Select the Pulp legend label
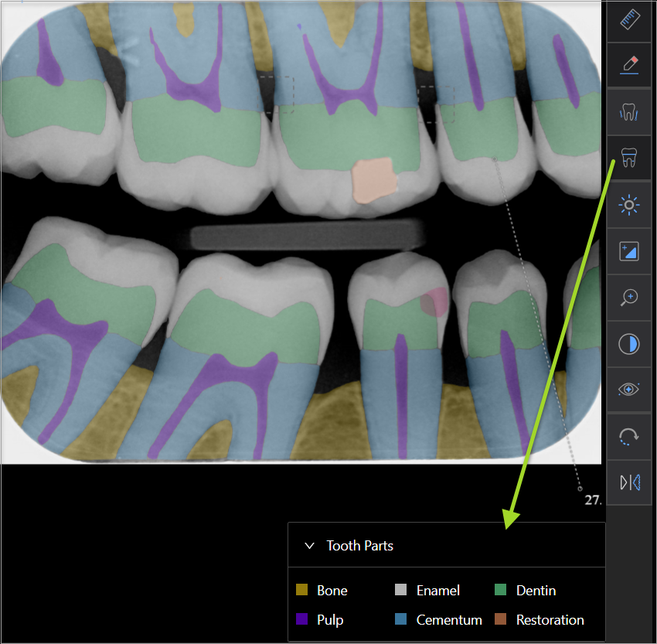The height and width of the screenshot is (644, 657). 330,620
